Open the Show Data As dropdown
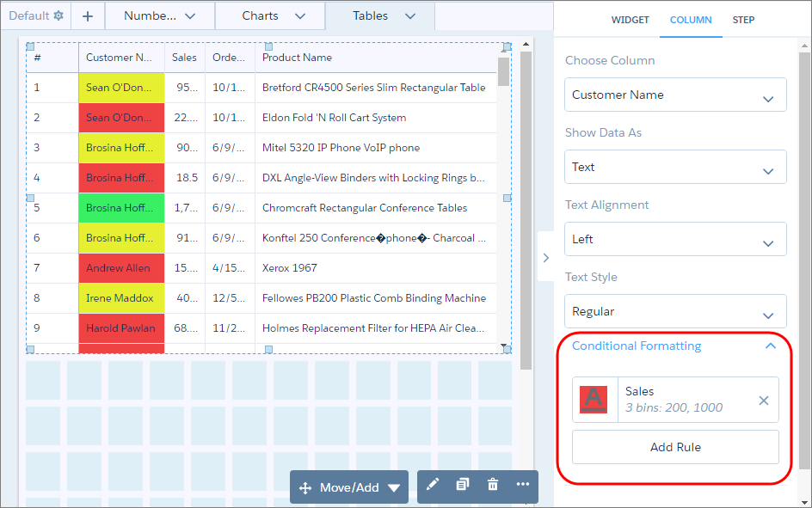Viewport: 812px width, 508px height. pos(675,168)
